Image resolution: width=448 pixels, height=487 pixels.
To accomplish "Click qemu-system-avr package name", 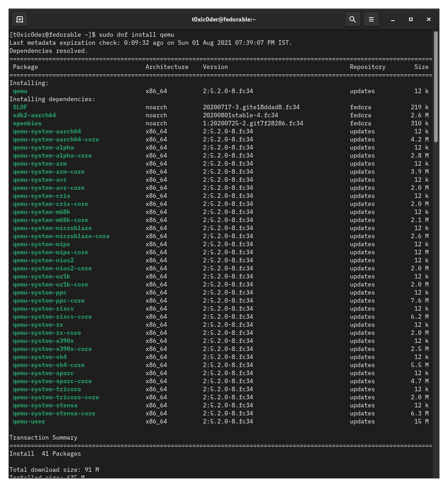I will (x=39, y=180).
